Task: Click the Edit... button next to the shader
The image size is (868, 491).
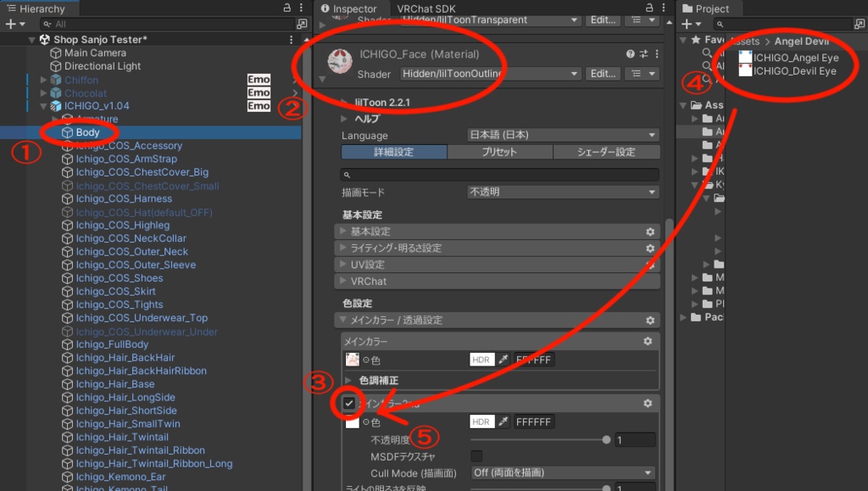Action: click(x=603, y=73)
